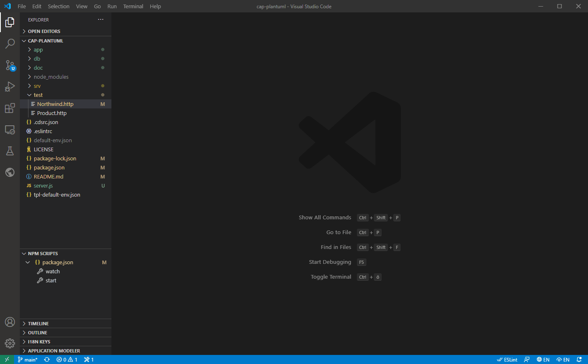Open package.json in file explorer
This screenshot has width=588, height=364.
66,167
